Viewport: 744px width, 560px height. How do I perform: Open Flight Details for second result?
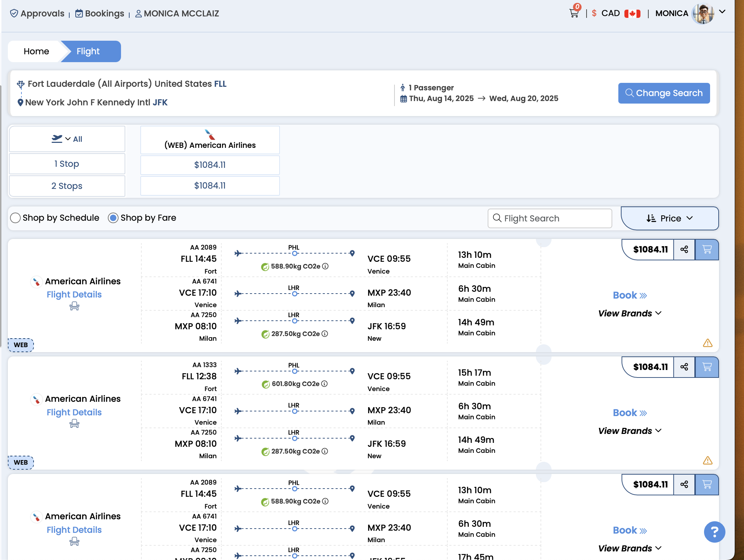pyautogui.click(x=74, y=412)
